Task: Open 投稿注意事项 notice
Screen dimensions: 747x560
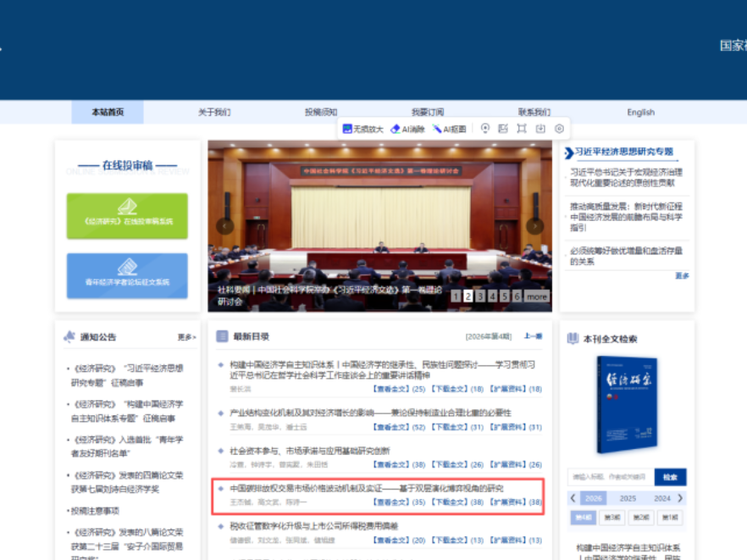Action: pyautogui.click(x=95, y=511)
